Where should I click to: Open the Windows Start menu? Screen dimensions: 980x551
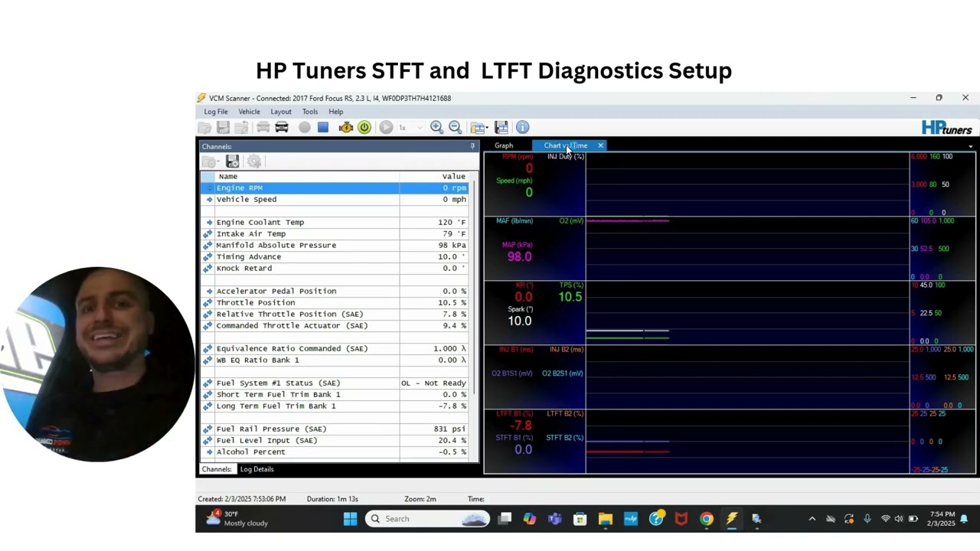(x=350, y=519)
